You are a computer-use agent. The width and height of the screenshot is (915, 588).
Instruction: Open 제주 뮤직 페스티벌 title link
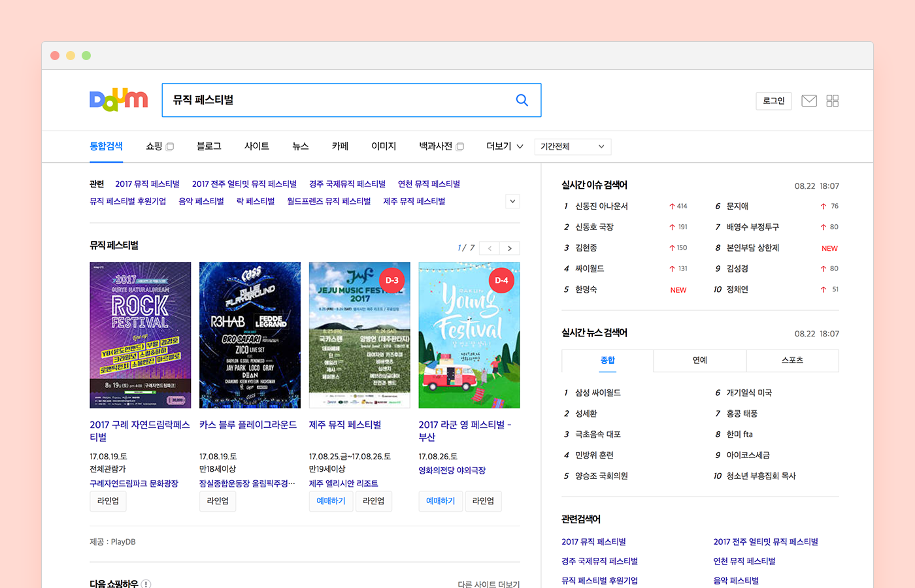click(x=345, y=425)
